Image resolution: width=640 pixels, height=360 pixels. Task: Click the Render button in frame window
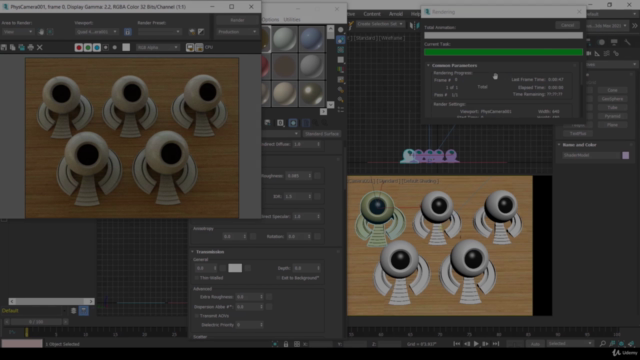coord(237,20)
